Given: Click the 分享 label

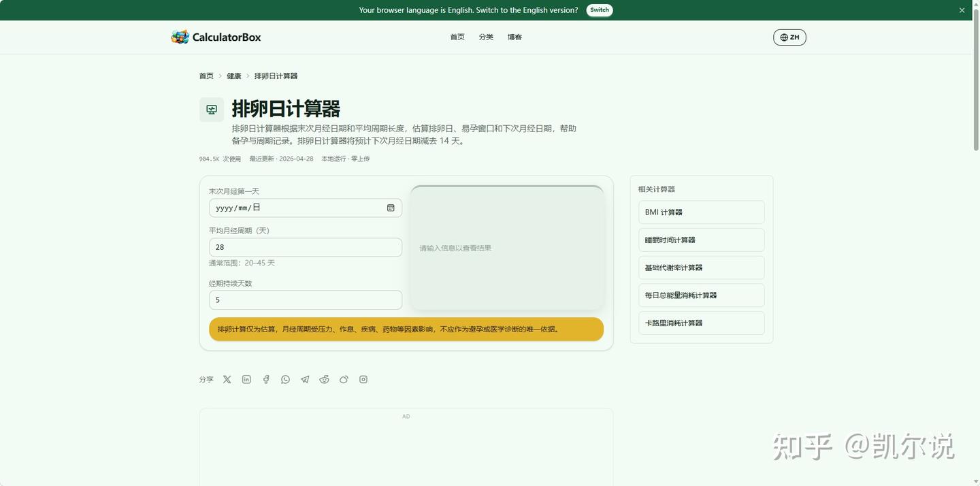Looking at the screenshot, I should coord(206,380).
